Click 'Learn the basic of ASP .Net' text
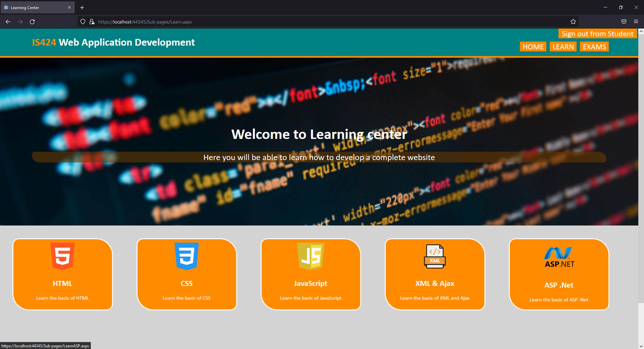 point(559,300)
